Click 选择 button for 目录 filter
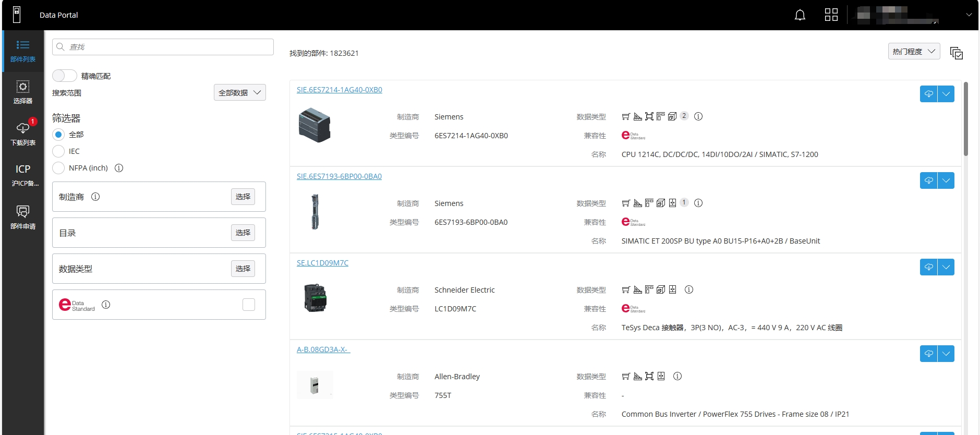This screenshot has height=435, width=980. [243, 233]
